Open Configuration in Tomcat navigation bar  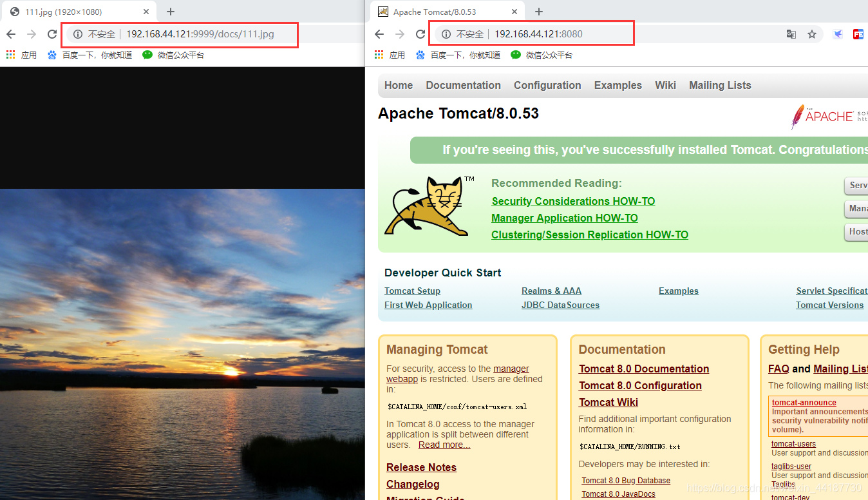coord(547,85)
